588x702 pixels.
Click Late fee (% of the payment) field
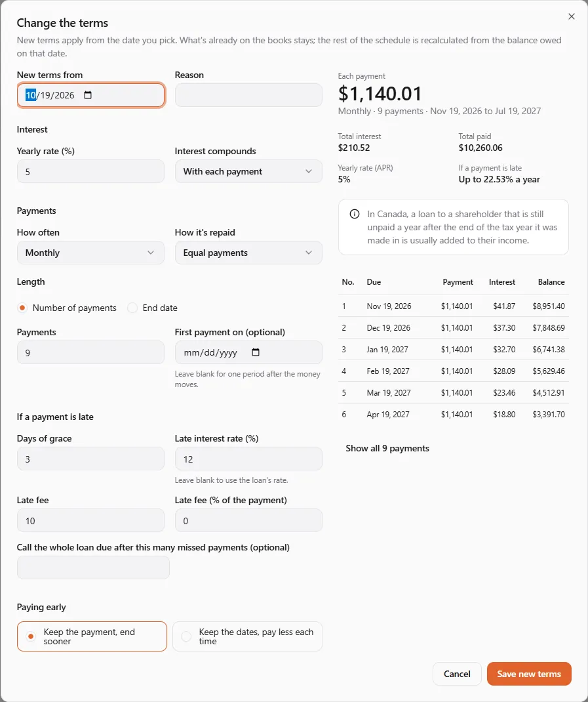click(248, 520)
